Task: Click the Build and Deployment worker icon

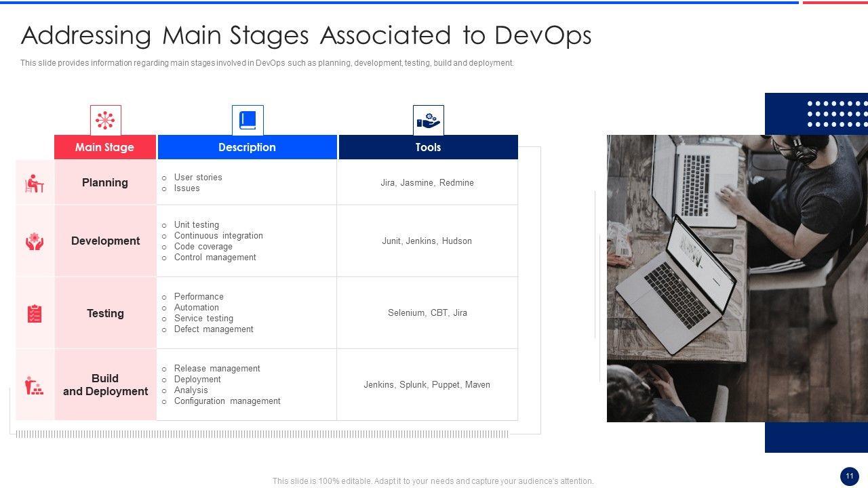Action: (x=35, y=385)
